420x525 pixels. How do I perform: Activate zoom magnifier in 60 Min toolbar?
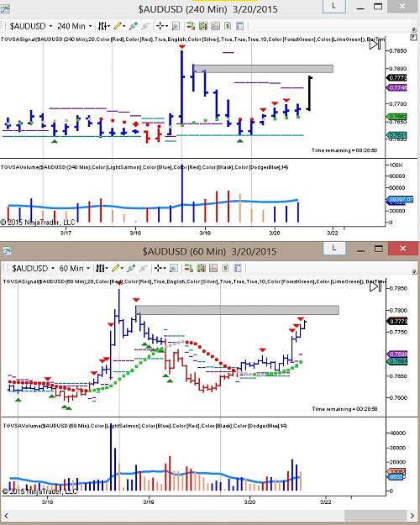(174, 268)
